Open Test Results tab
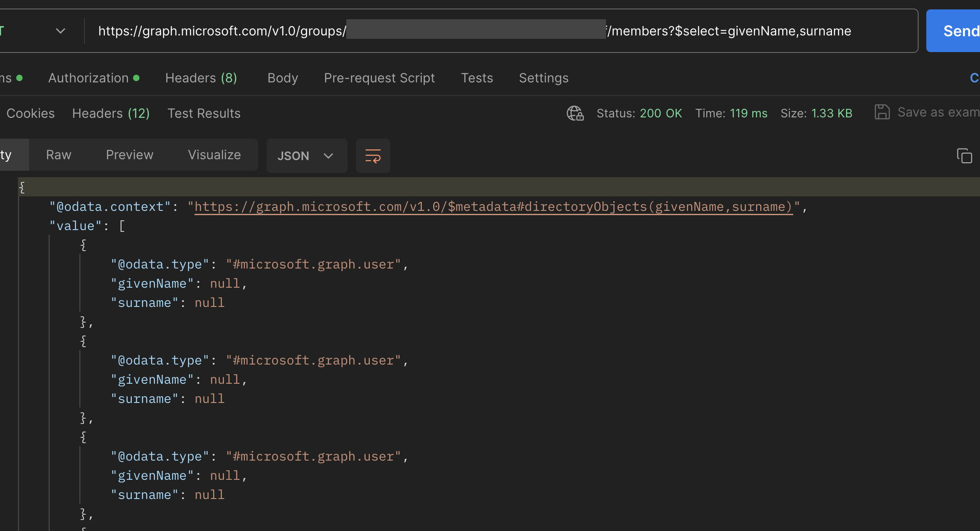 204,113
